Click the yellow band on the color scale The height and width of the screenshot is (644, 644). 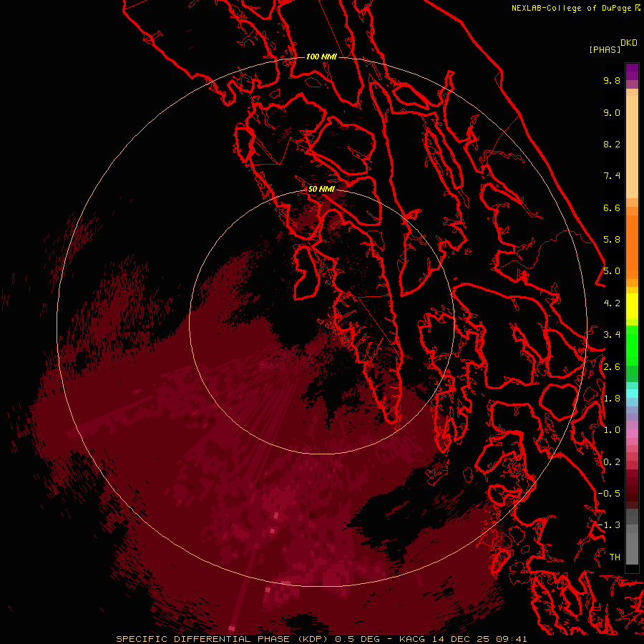click(632, 306)
